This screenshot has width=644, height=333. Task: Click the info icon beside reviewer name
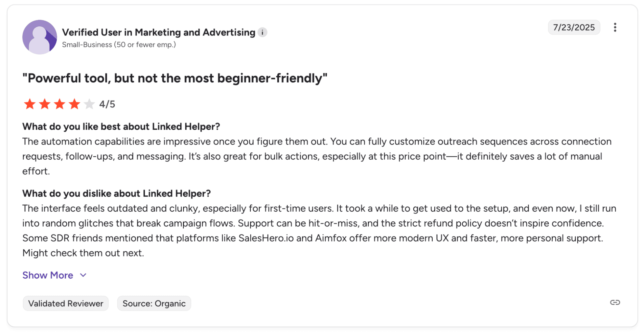(263, 32)
